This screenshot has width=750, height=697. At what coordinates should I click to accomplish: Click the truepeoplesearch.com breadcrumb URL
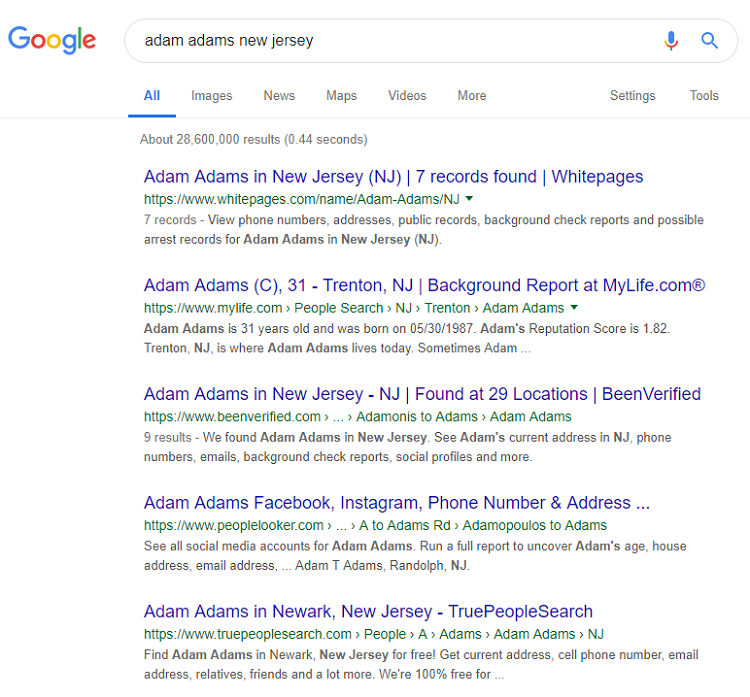(374, 634)
